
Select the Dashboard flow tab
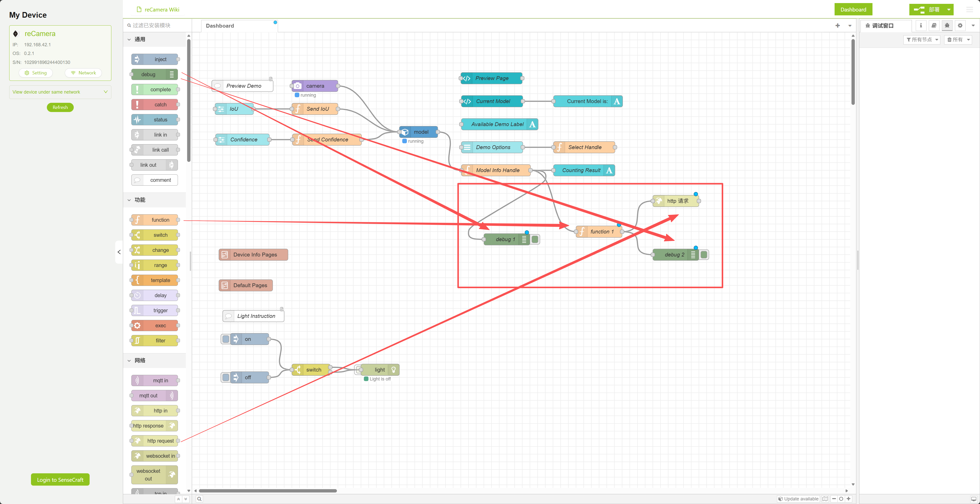pyautogui.click(x=220, y=26)
